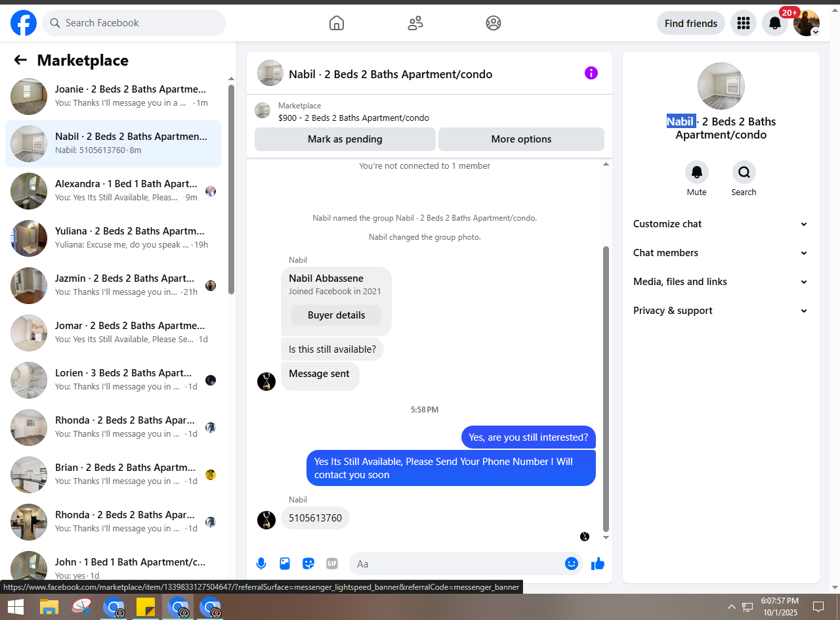
Task: Click the back arrow beside Marketplace
Action: point(20,60)
